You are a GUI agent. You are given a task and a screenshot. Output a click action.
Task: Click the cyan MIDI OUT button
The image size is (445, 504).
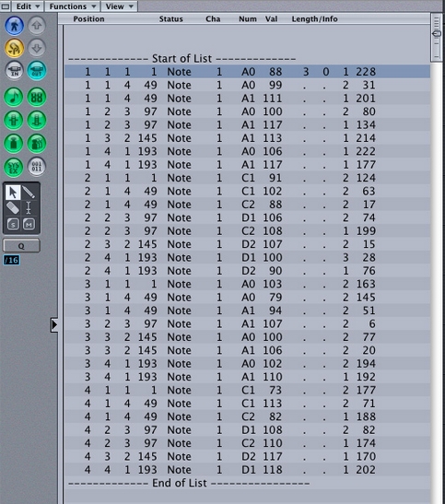click(x=37, y=70)
